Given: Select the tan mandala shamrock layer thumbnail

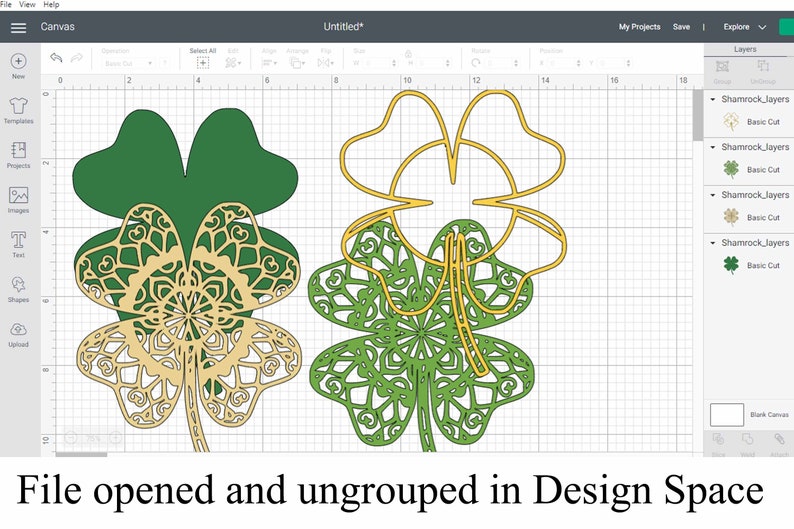Looking at the screenshot, I should click(x=731, y=217).
